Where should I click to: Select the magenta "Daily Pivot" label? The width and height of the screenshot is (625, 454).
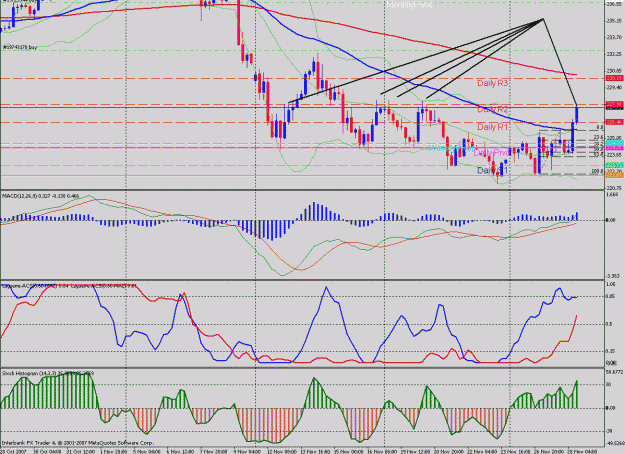pyautogui.click(x=492, y=153)
